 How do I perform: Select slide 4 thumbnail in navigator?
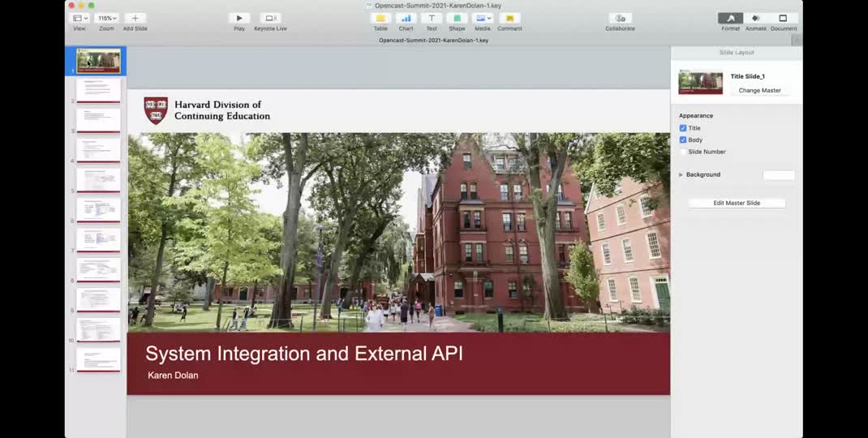click(98, 150)
